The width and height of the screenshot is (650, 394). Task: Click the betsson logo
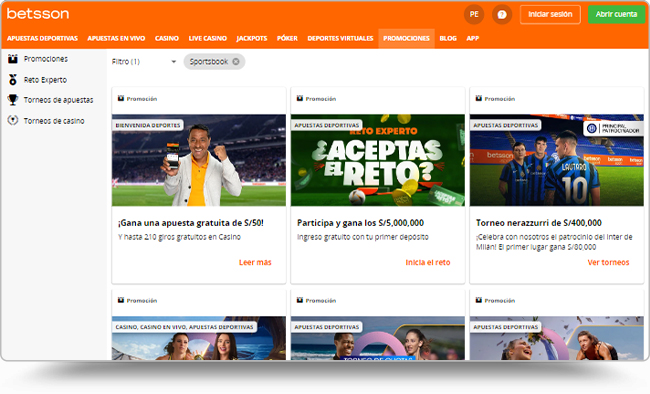click(38, 14)
